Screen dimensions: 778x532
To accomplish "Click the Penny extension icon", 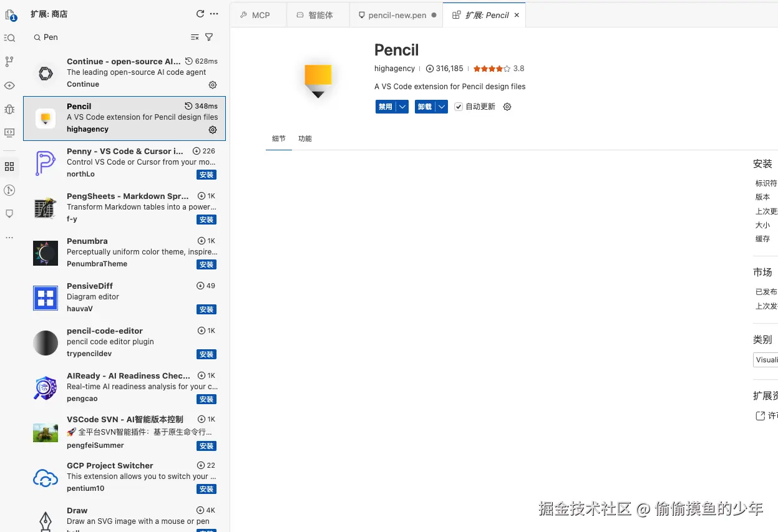I will 46,163.
